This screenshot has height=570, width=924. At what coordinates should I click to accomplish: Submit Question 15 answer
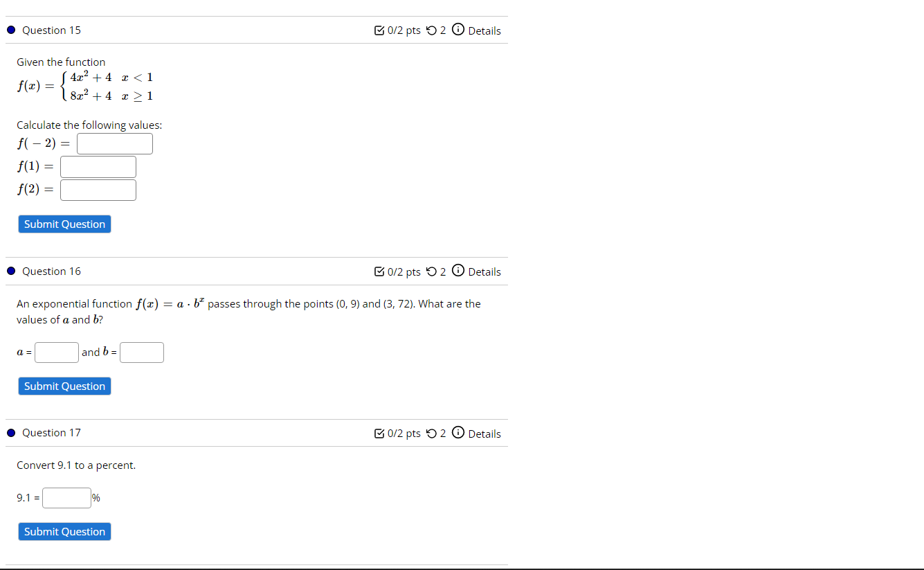click(64, 224)
